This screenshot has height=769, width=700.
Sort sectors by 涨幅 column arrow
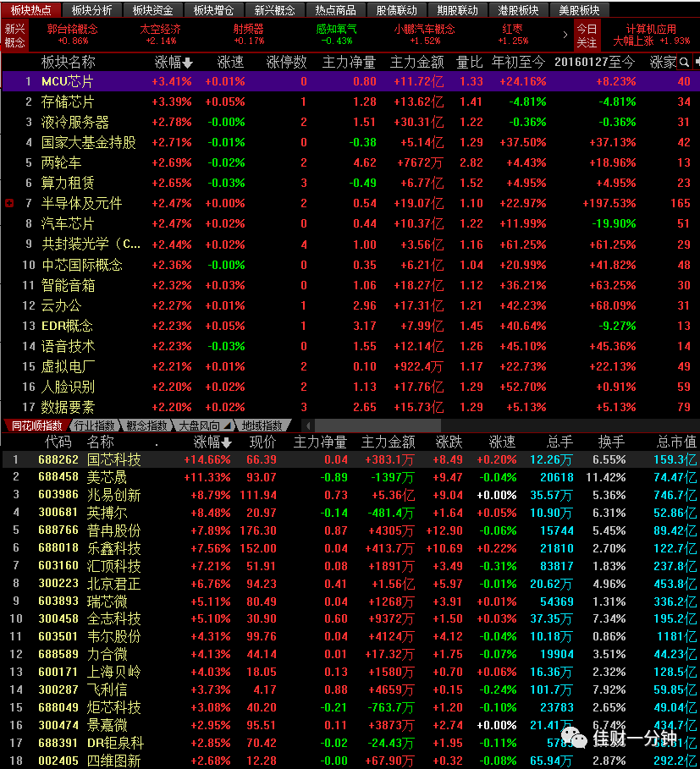click(187, 63)
